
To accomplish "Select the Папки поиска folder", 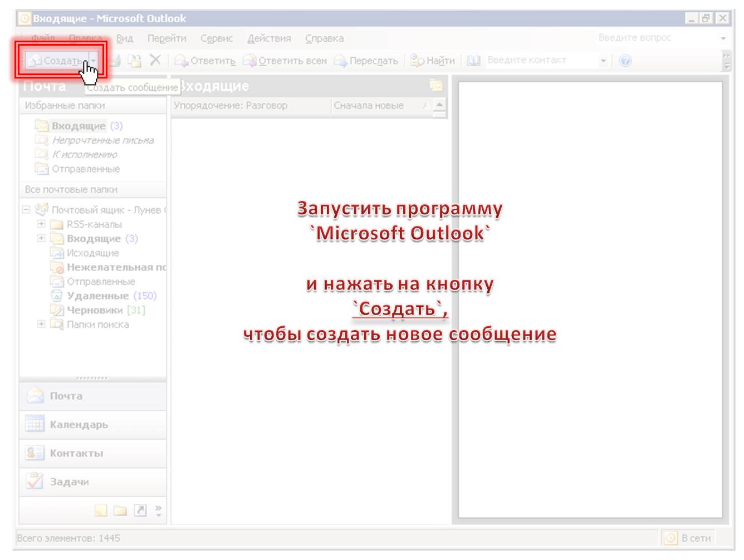I will (x=90, y=325).
